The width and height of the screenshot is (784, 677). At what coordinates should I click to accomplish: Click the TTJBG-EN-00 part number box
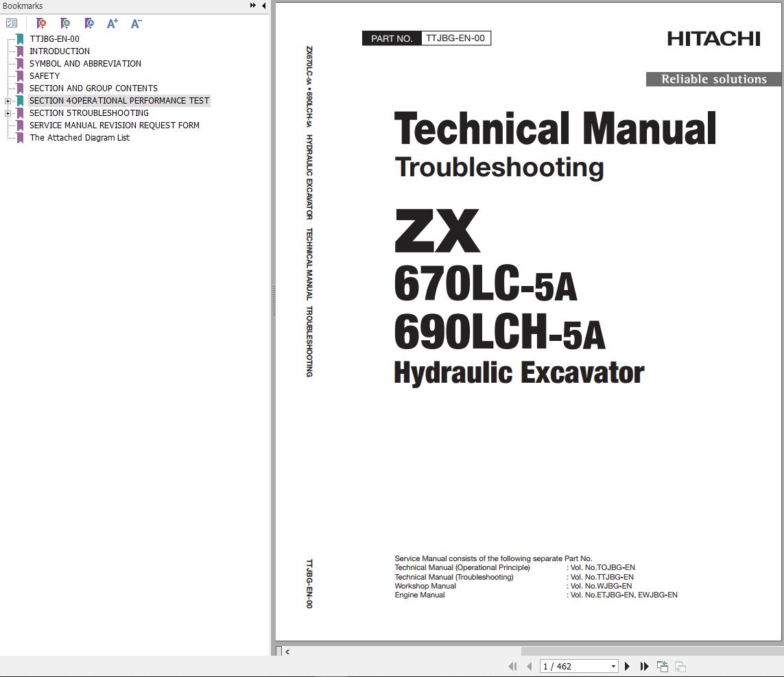456,38
